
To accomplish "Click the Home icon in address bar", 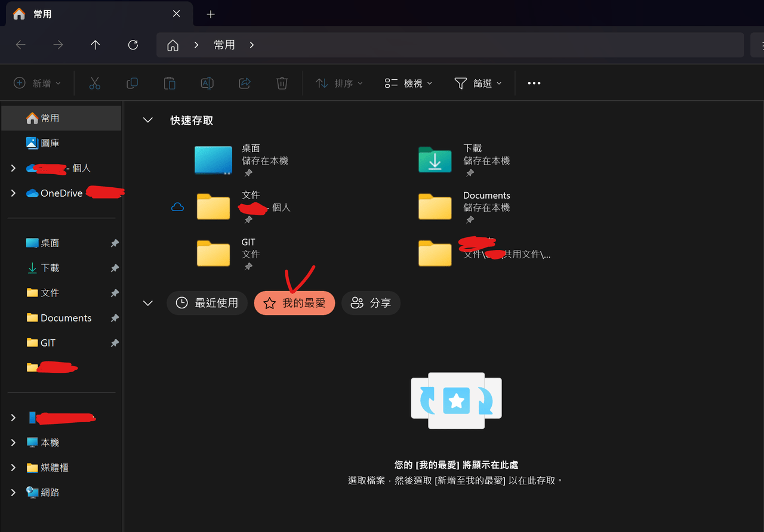I will pos(173,45).
